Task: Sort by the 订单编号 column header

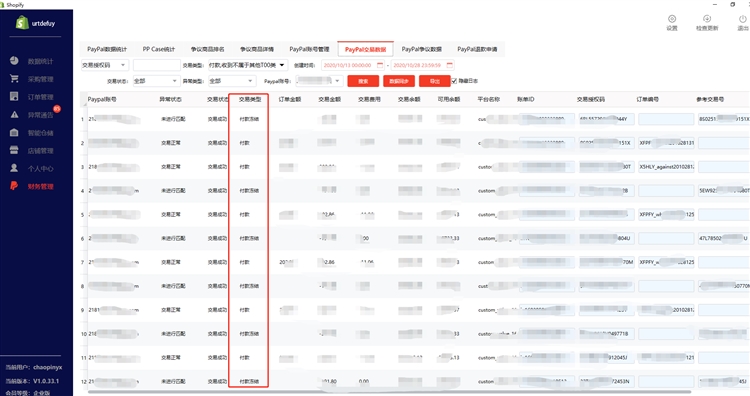Action: click(648, 99)
